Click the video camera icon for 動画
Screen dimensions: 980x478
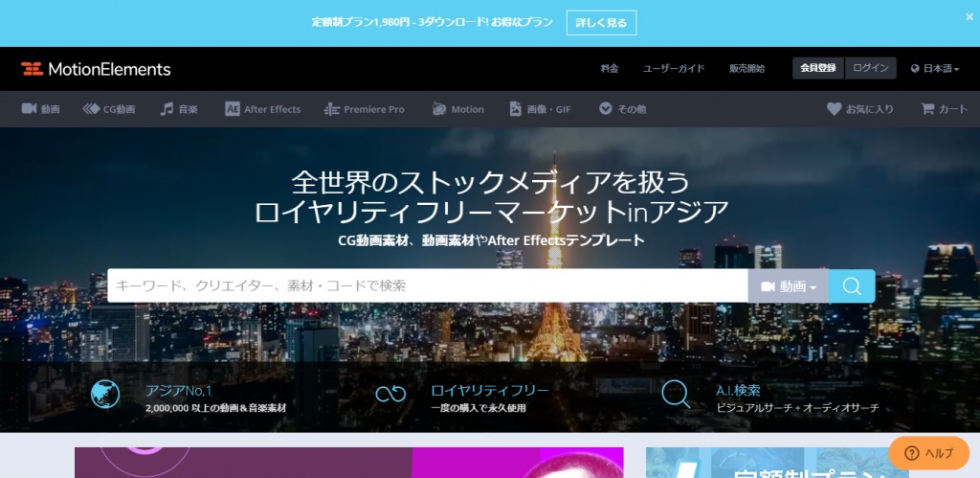pyautogui.click(x=29, y=109)
